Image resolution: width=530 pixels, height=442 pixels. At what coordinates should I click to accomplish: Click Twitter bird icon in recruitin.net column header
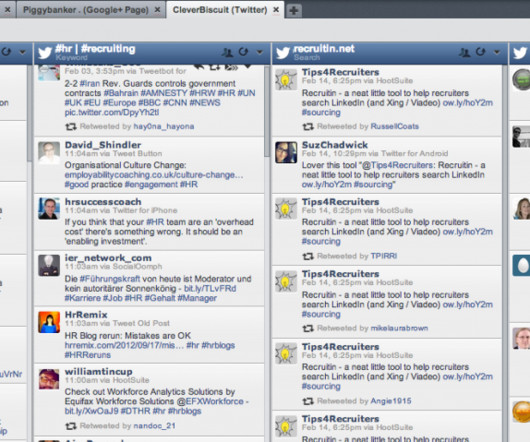click(283, 53)
